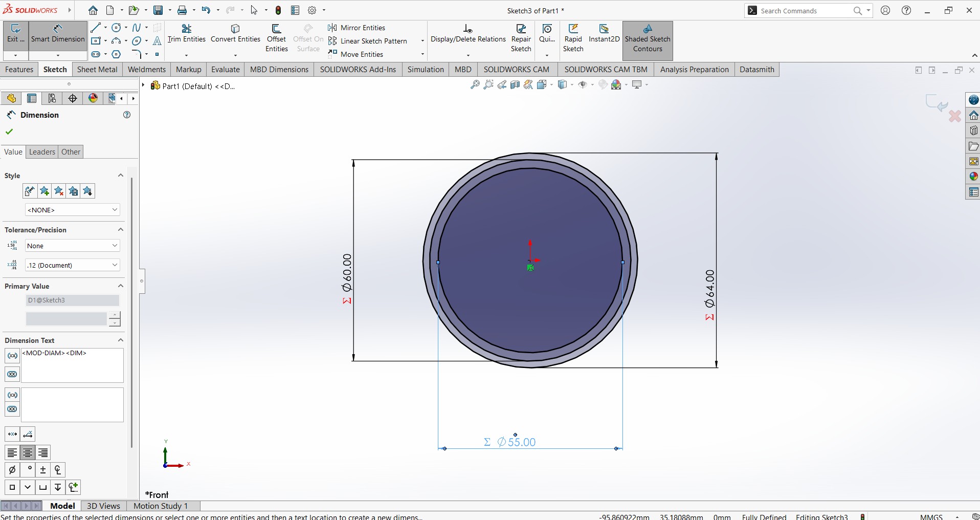Open FeatureManager Design Tree panel tab
This screenshot has height=520, width=980.
(11, 98)
